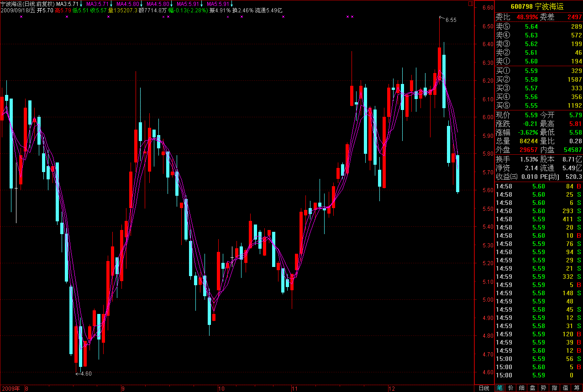Select the 笔 tab at bottom right
Viewport: 583px width, 392px height.
click(x=499, y=388)
